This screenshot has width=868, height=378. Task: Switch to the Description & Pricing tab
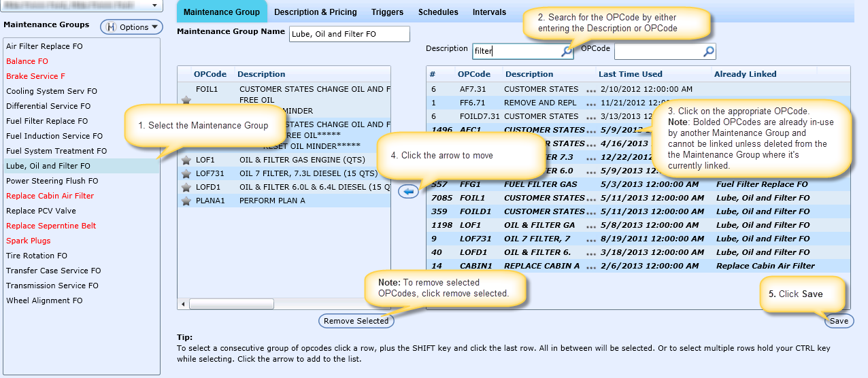click(x=315, y=12)
